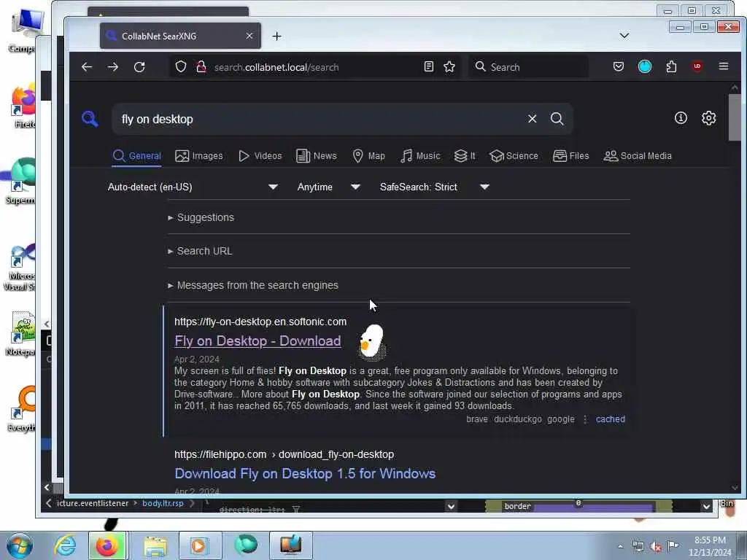
Task: Open the Windows Start button
Action: (x=19, y=545)
